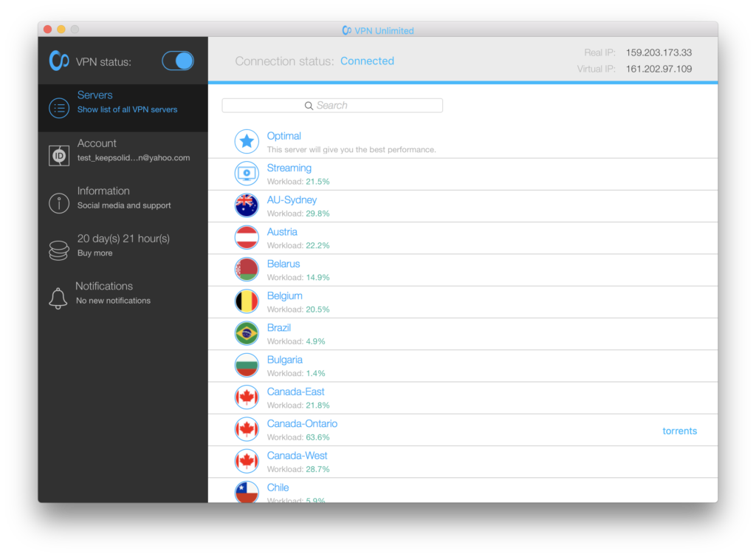Click the Canada-West workload 28.7% value

317,469
